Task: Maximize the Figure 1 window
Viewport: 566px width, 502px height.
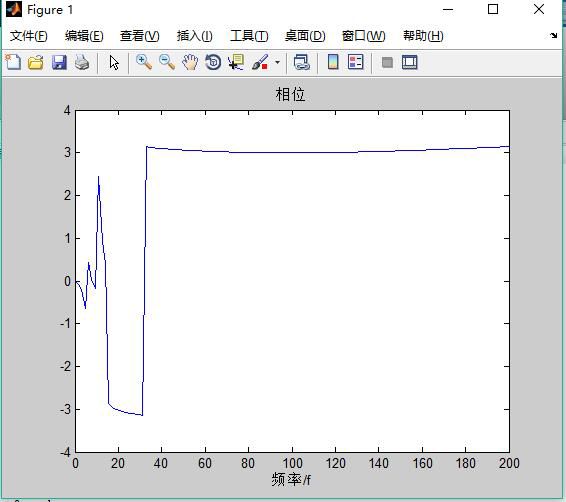Action: click(493, 9)
